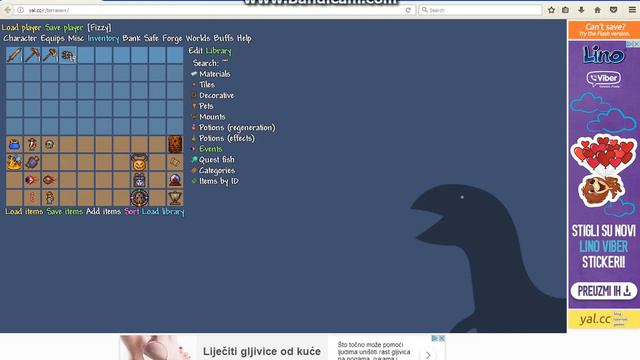The image size is (640, 360).
Task: Open the browser hamburger menu
Action: pos(632,10)
